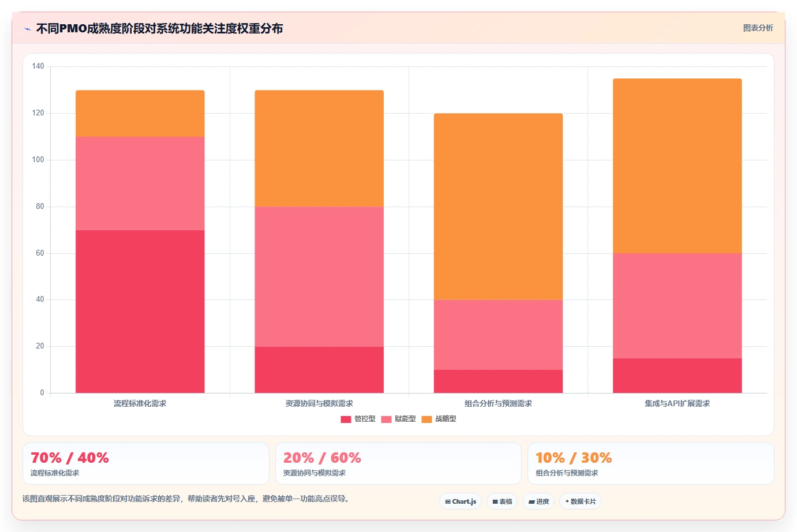Click the 图表分析 label in header
The width and height of the screenshot is (797, 532).
tap(758, 28)
